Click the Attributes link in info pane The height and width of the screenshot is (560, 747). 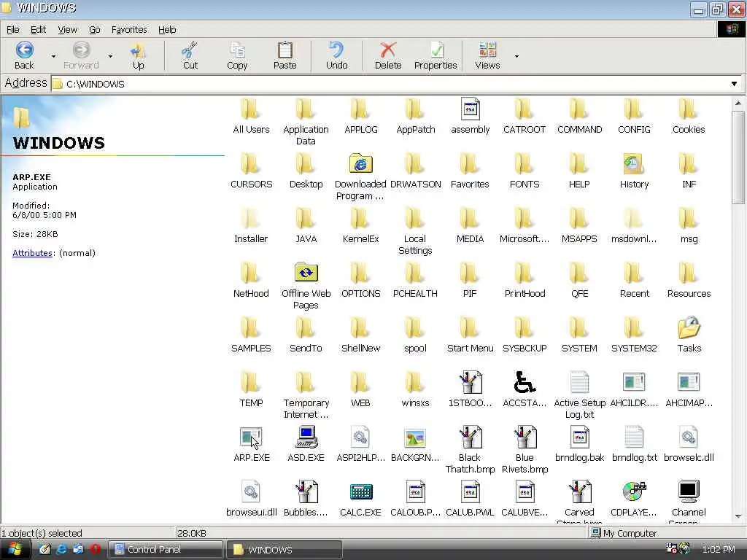click(32, 253)
